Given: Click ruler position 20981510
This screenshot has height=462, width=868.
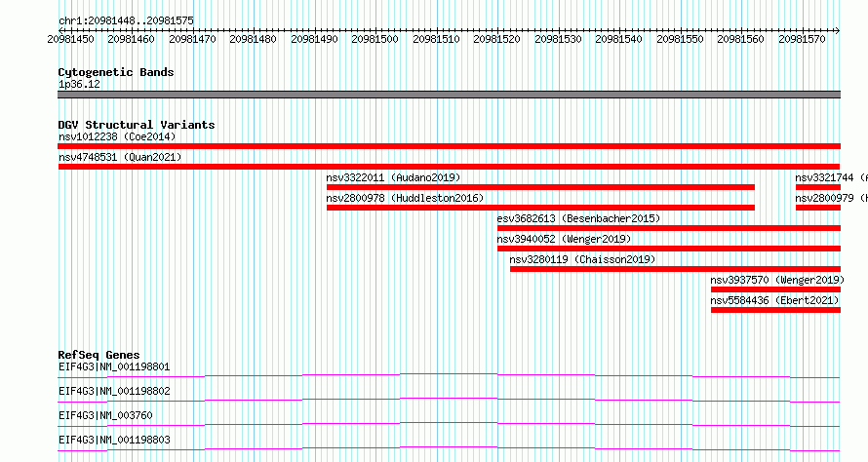Looking at the screenshot, I should [x=436, y=39].
